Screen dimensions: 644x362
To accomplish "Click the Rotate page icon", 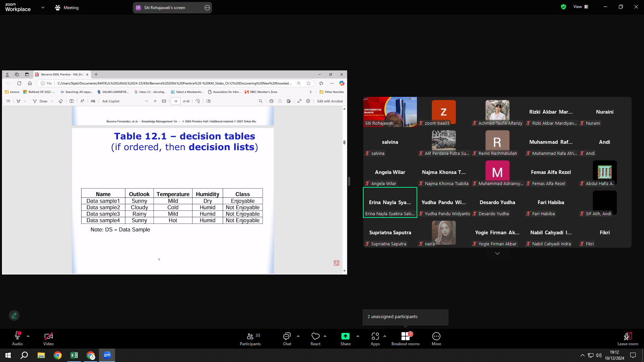I will (x=198, y=101).
